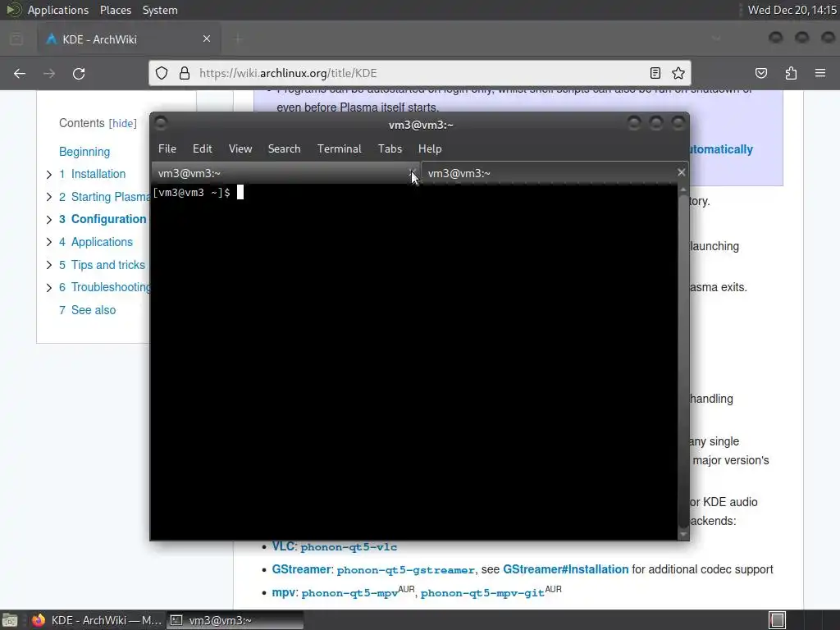Screen dimensions: 840x630
Task: Toggle reader view icon in address bar
Action: point(655,73)
